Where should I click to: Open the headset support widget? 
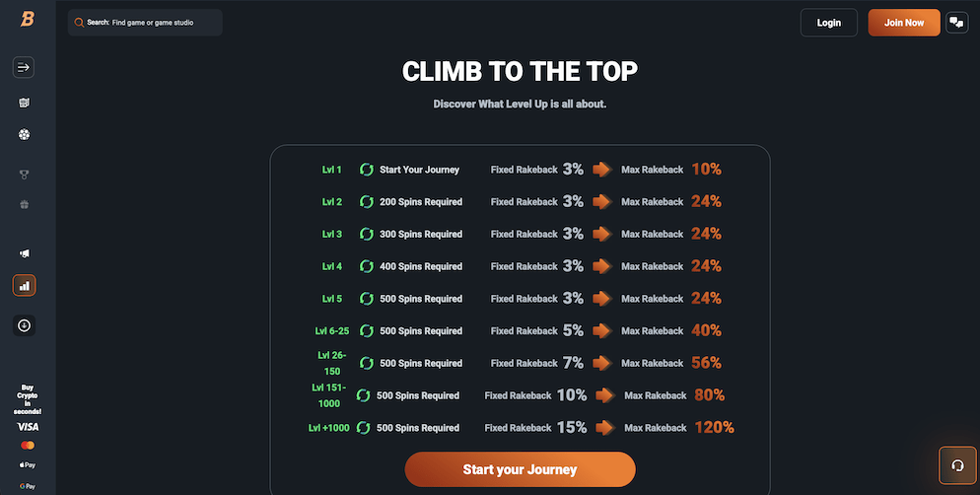(956, 465)
